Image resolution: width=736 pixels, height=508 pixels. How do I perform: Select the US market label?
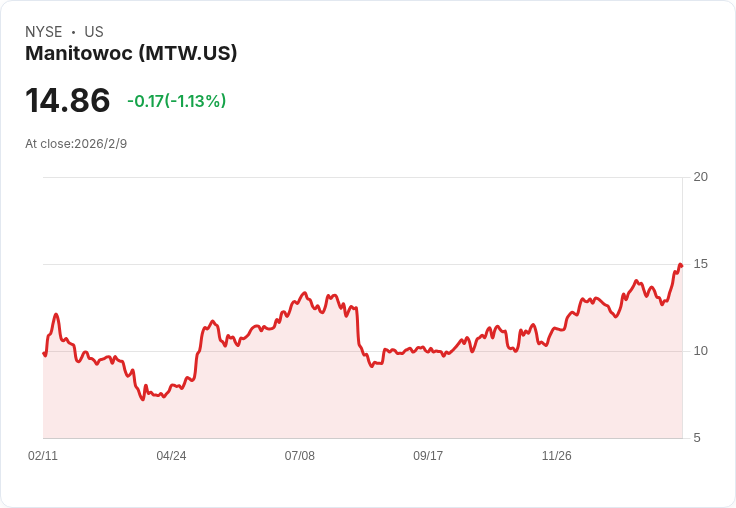coord(94,32)
